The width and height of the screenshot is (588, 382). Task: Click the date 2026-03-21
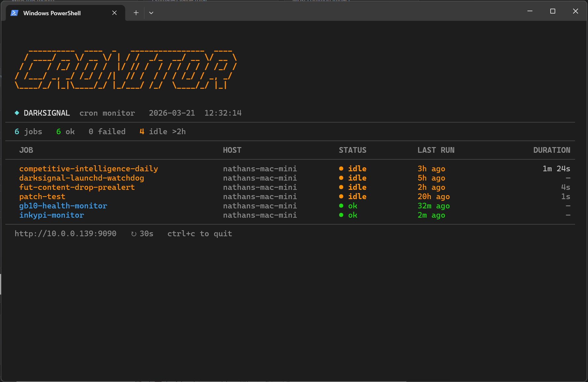click(172, 113)
